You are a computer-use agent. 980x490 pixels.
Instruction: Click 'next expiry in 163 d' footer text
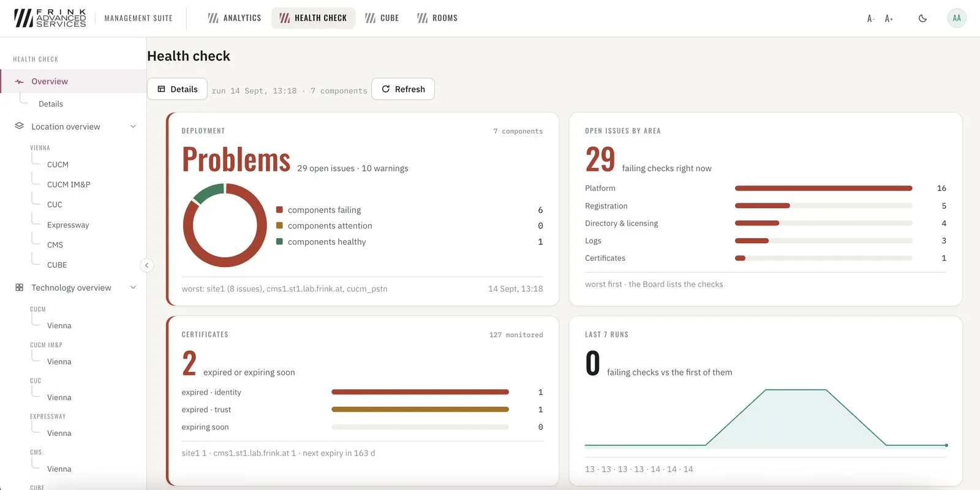tap(339, 453)
